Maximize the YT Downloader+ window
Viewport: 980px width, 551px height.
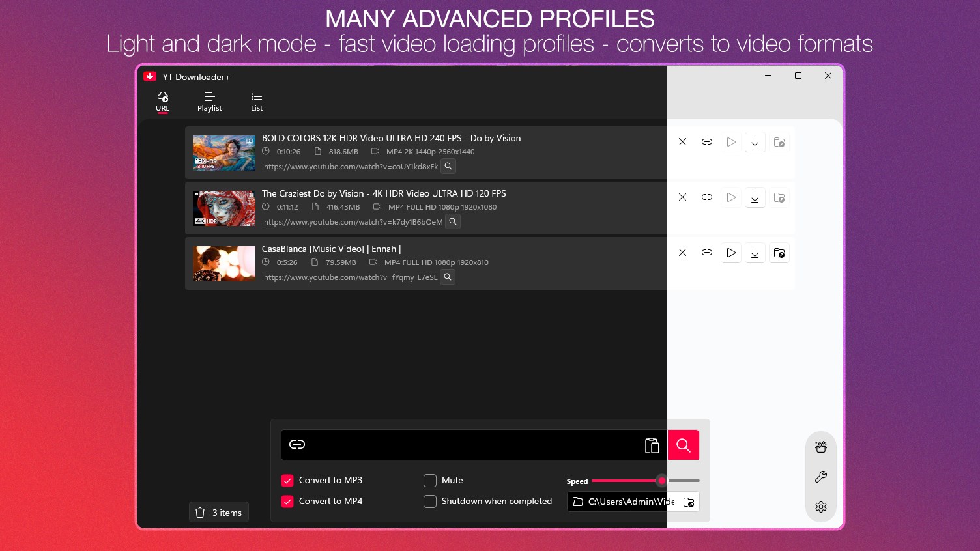[x=798, y=76]
